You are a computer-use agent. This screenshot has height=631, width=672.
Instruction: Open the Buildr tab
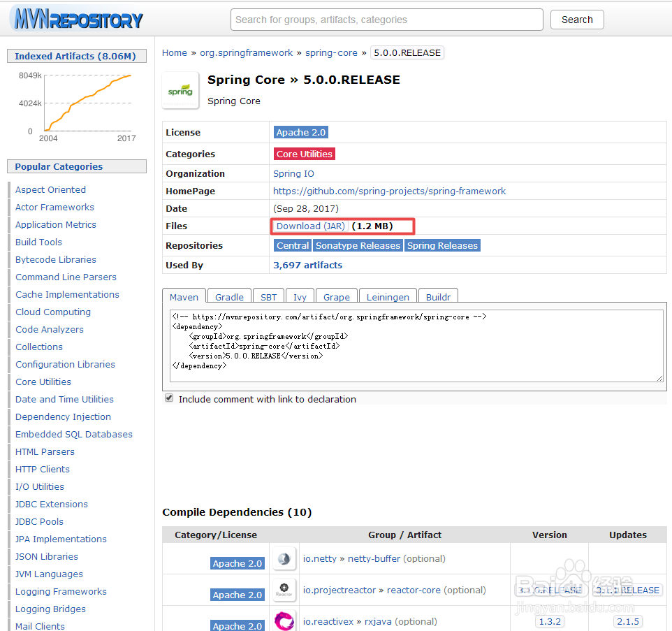click(x=438, y=297)
